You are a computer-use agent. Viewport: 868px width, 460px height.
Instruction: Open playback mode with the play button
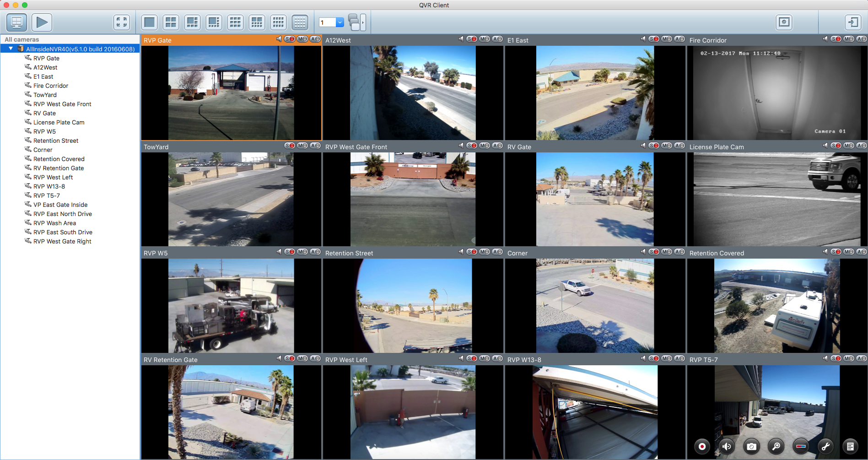click(x=42, y=22)
